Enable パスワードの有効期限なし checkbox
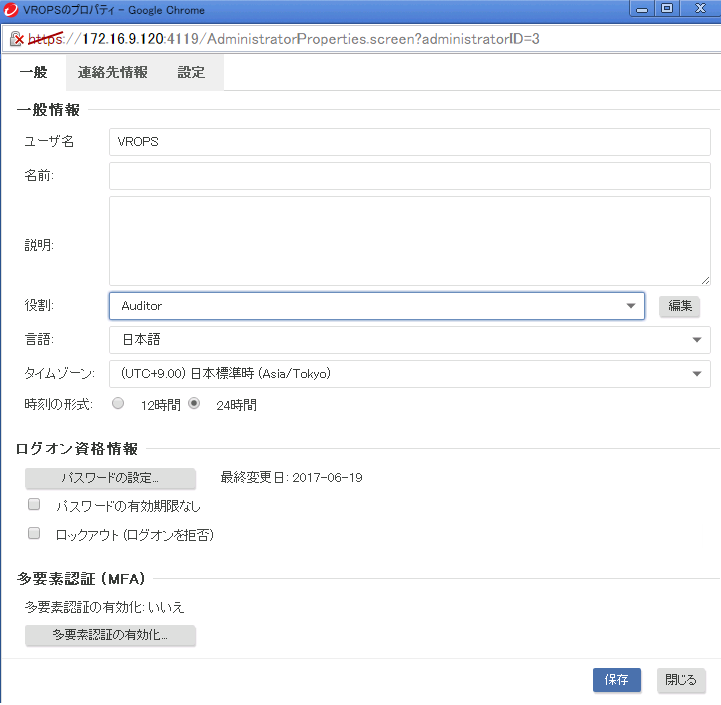This screenshot has width=721, height=705. pyautogui.click(x=34, y=504)
